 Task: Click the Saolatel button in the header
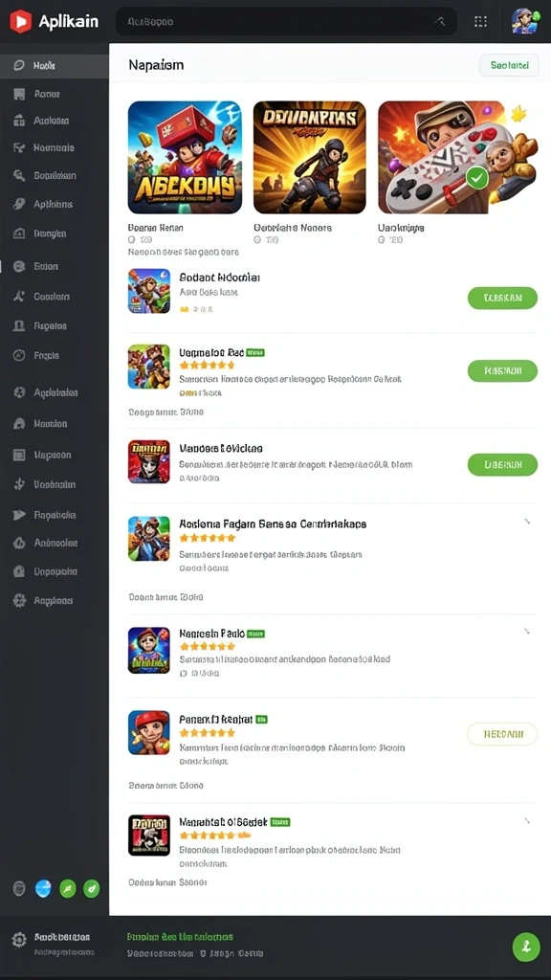pyautogui.click(x=509, y=65)
